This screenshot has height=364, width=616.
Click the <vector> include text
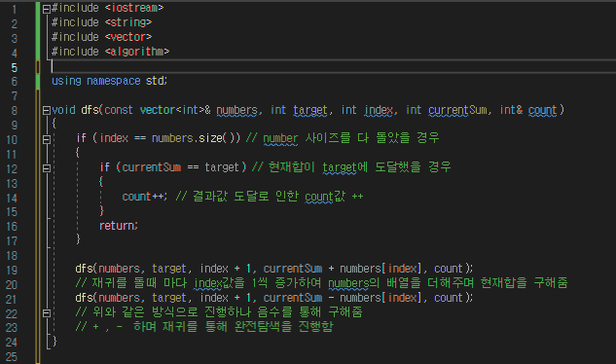[x=128, y=37]
